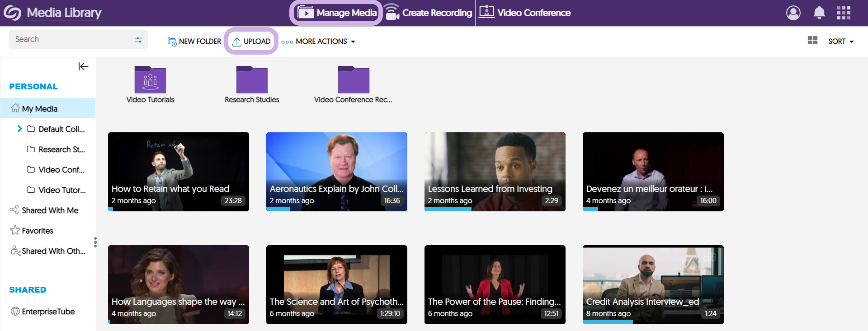Click progress bar on Lessons Learned video

click(x=448, y=209)
